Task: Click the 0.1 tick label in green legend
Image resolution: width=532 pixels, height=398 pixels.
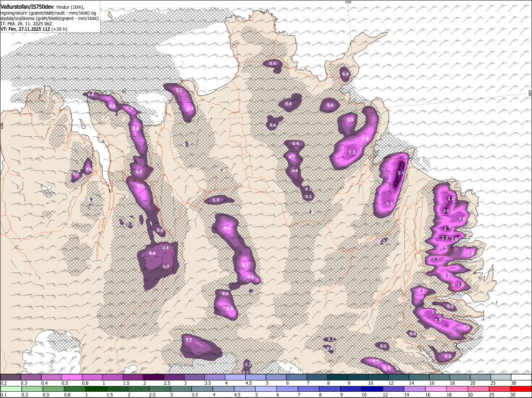Action: pyautogui.click(x=3, y=395)
